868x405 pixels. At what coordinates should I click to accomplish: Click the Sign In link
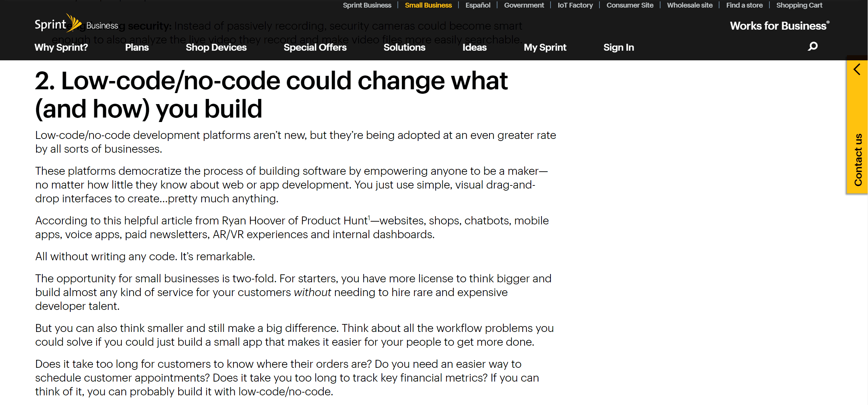coord(618,47)
